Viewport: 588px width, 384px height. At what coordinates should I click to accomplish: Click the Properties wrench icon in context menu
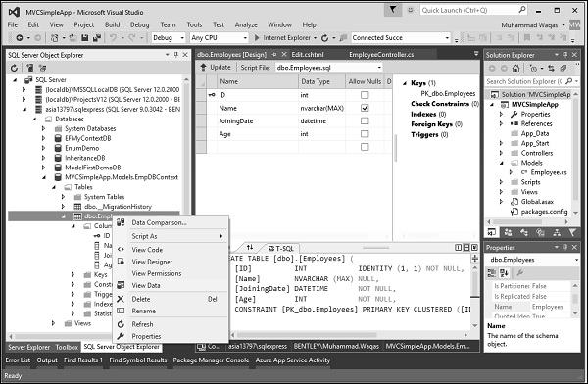pyautogui.click(x=121, y=336)
